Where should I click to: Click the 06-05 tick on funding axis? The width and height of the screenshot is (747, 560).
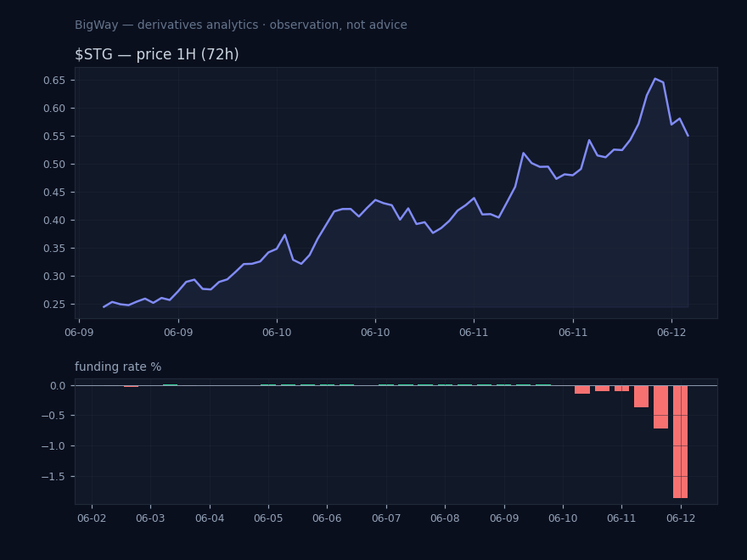point(268,518)
